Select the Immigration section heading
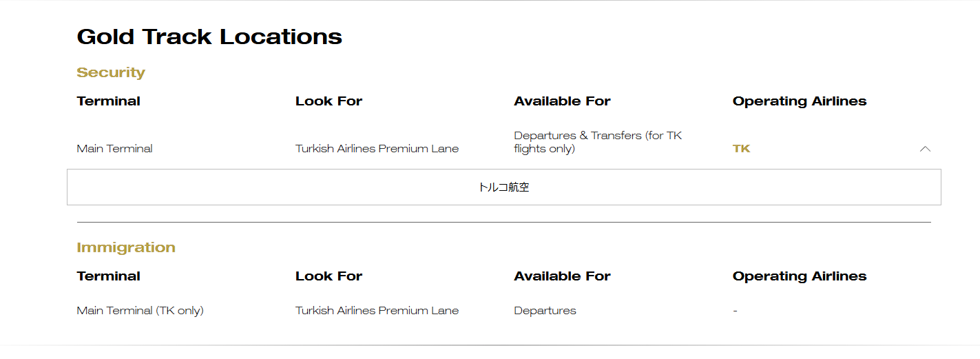The image size is (980, 359). pyautogui.click(x=126, y=247)
